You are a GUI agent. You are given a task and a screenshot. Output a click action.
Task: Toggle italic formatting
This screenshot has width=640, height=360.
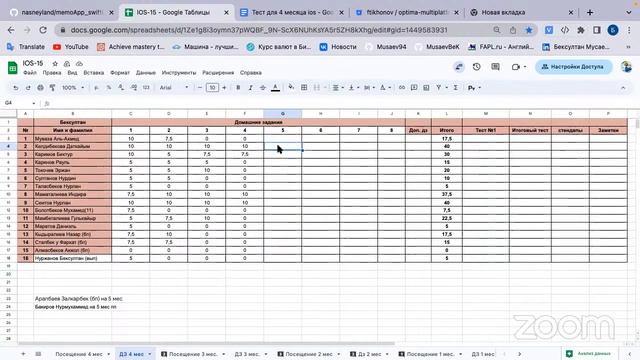[250, 88]
